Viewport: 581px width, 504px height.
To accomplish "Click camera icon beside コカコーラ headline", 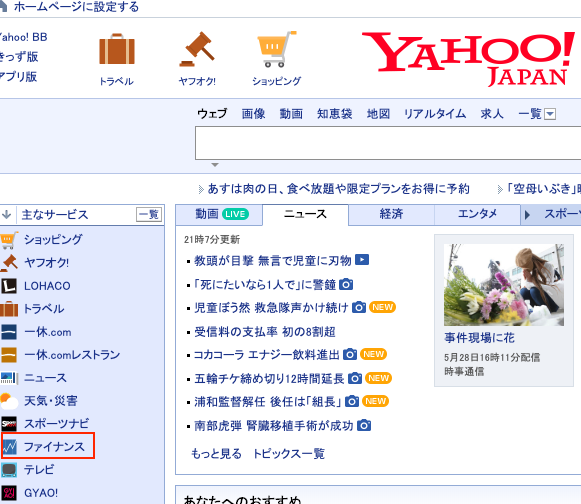I will 350,354.
